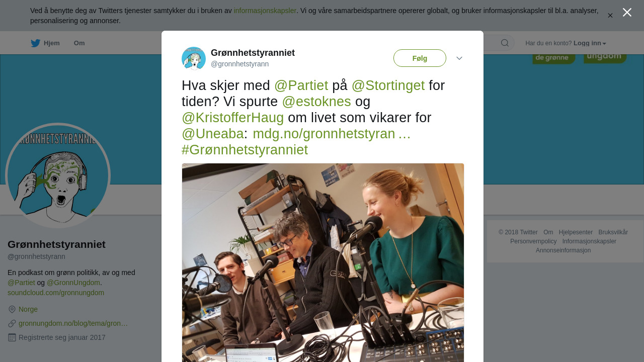
Task: Open the Om menu item
Action: [x=79, y=43]
